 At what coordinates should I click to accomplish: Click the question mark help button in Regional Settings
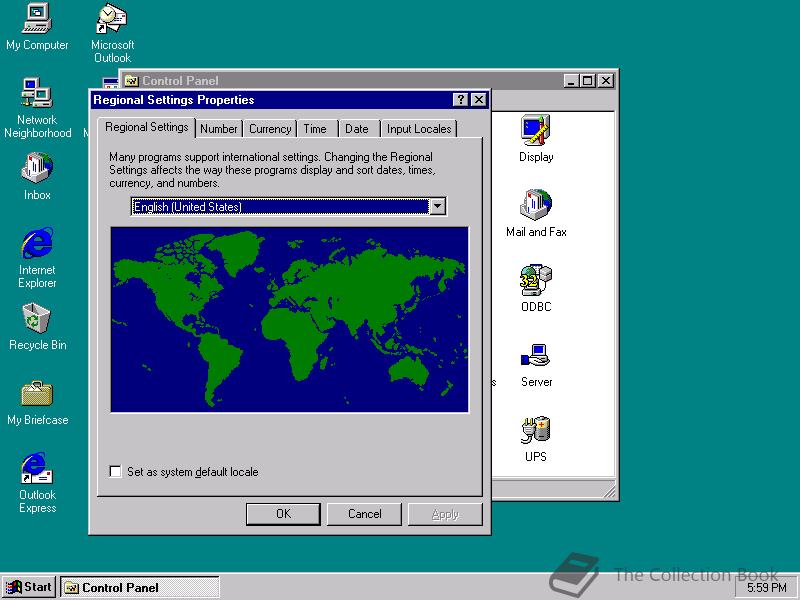click(x=460, y=99)
